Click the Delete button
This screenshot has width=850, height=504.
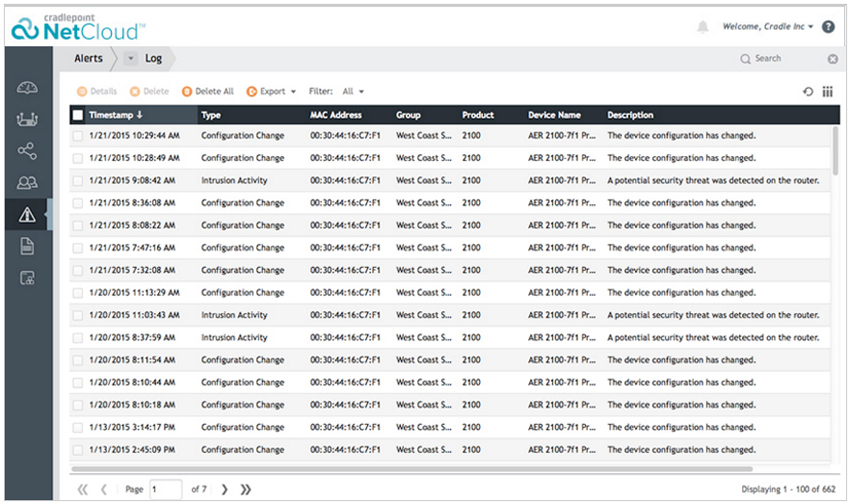150,92
